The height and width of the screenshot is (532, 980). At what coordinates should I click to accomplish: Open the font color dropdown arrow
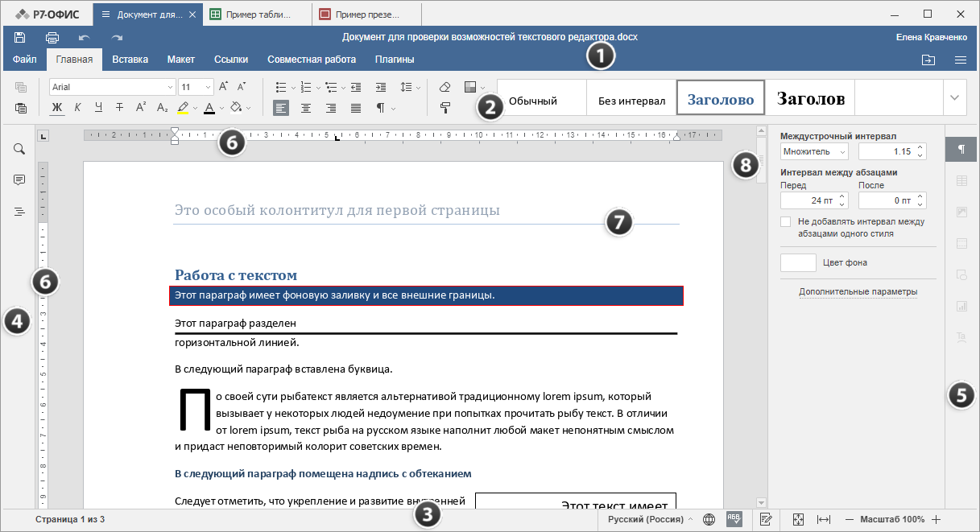222,108
